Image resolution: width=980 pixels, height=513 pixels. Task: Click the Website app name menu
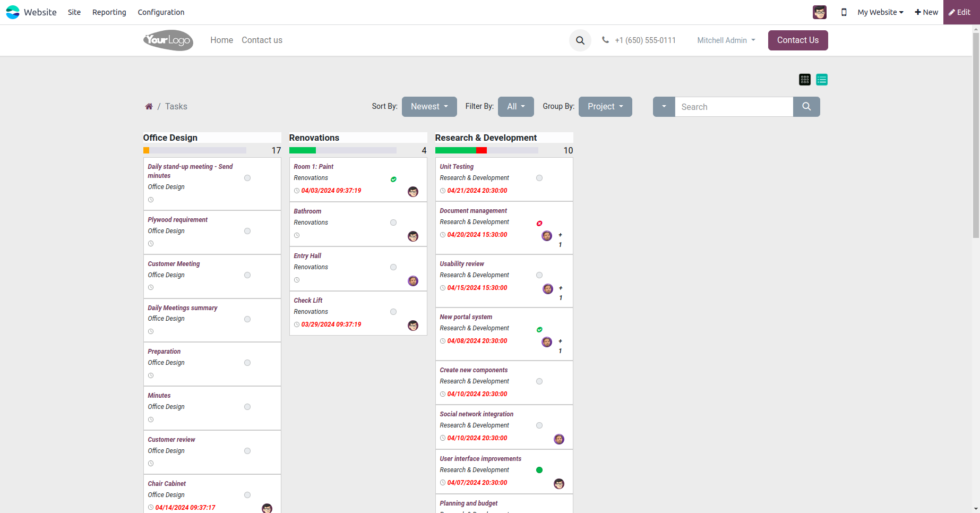[40, 12]
